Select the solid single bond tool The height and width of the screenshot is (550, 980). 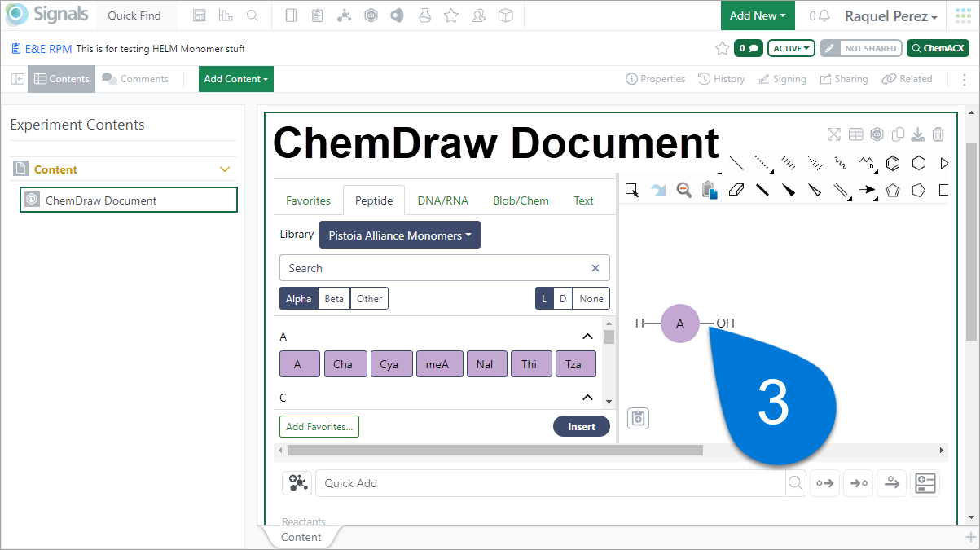736,163
